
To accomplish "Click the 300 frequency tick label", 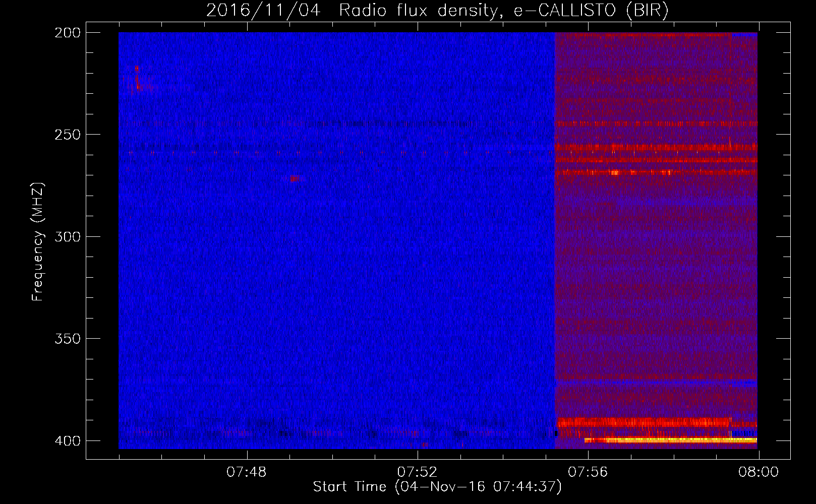I will pyautogui.click(x=68, y=237).
